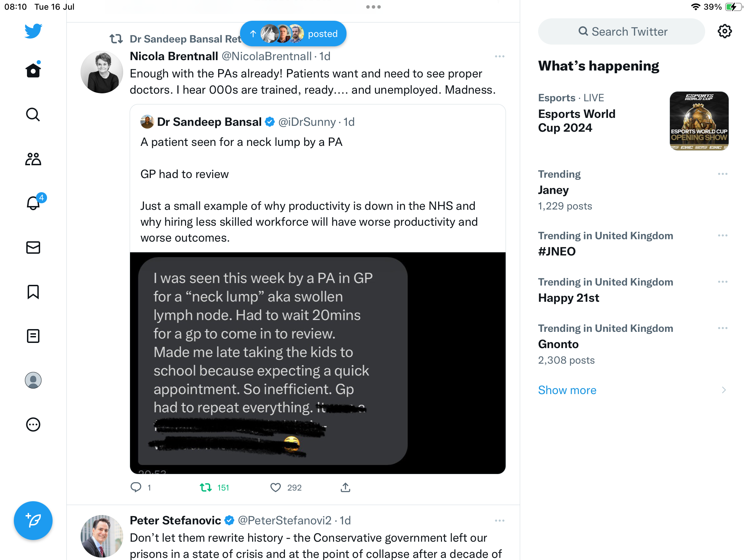Viewport: 747px width, 560px height.
Task: Go to Home timeline icon
Action: [33, 70]
